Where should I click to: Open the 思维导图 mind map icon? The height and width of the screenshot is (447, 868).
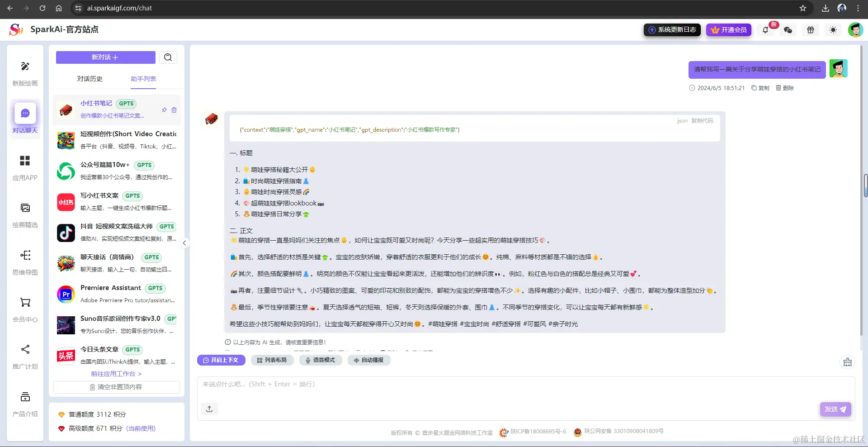[x=25, y=256]
